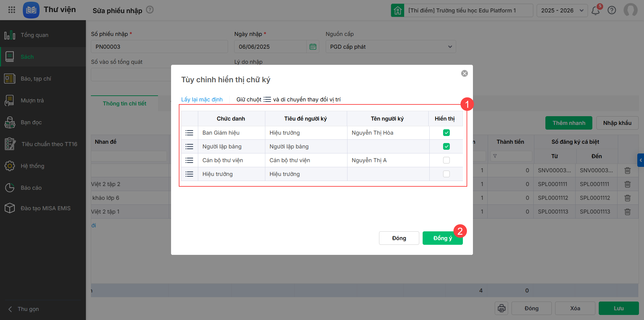Collapse sidebar with Thu gọn
The image size is (644, 320).
pyautogui.click(x=24, y=309)
